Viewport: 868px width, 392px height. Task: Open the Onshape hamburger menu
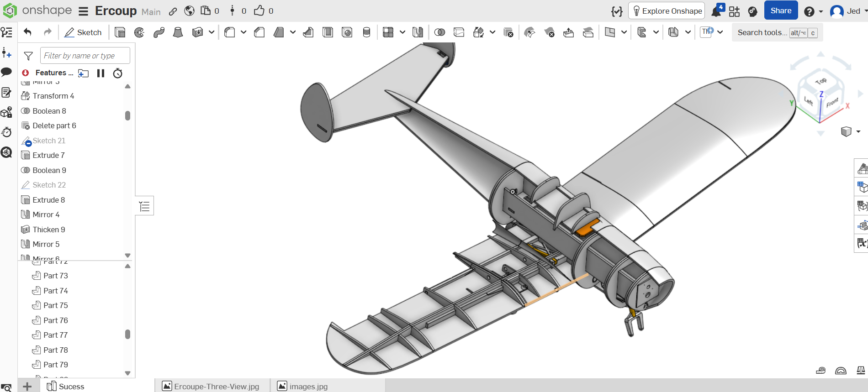pos(83,11)
